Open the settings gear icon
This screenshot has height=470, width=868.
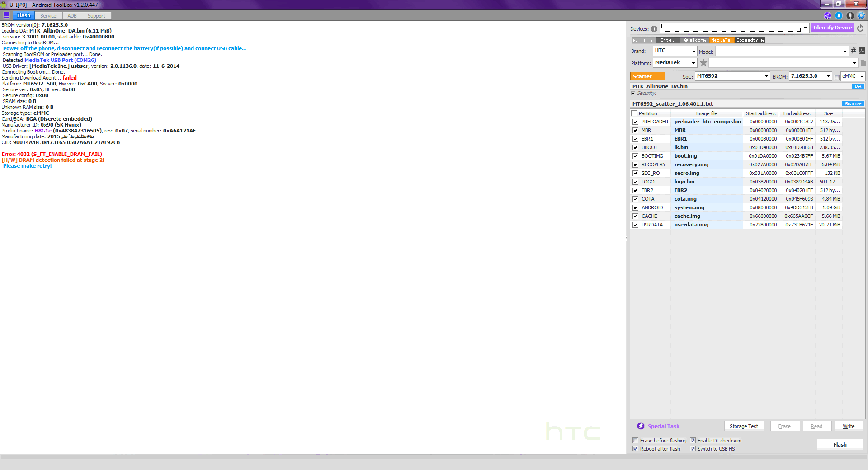(861, 15)
